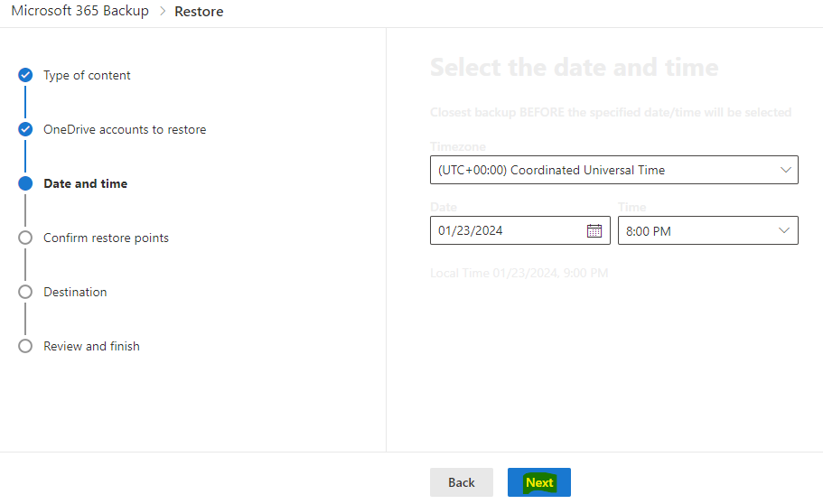Click filled circle beside Date and time
823x504 pixels.
coord(25,183)
